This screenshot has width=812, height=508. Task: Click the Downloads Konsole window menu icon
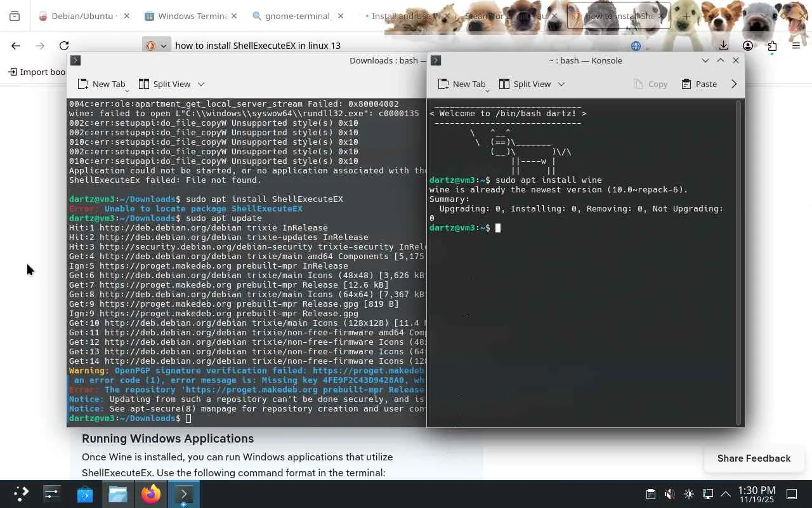point(75,60)
